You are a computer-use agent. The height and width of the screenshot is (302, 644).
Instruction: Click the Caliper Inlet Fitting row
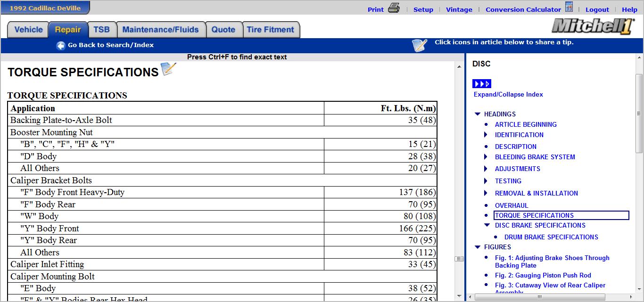(222, 264)
